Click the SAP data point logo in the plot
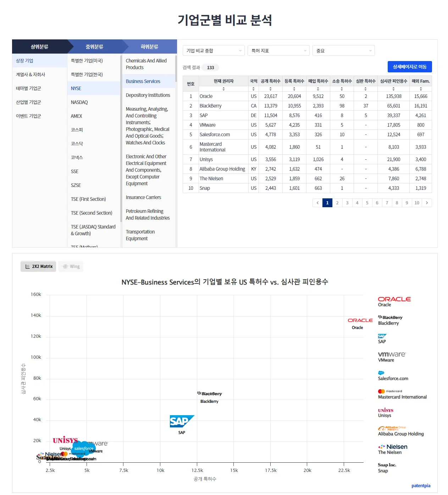The width and height of the screenshot is (448, 495). pos(182,421)
